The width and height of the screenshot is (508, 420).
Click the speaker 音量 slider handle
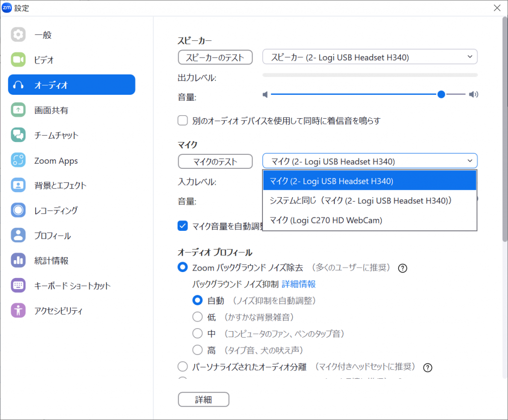coord(441,94)
